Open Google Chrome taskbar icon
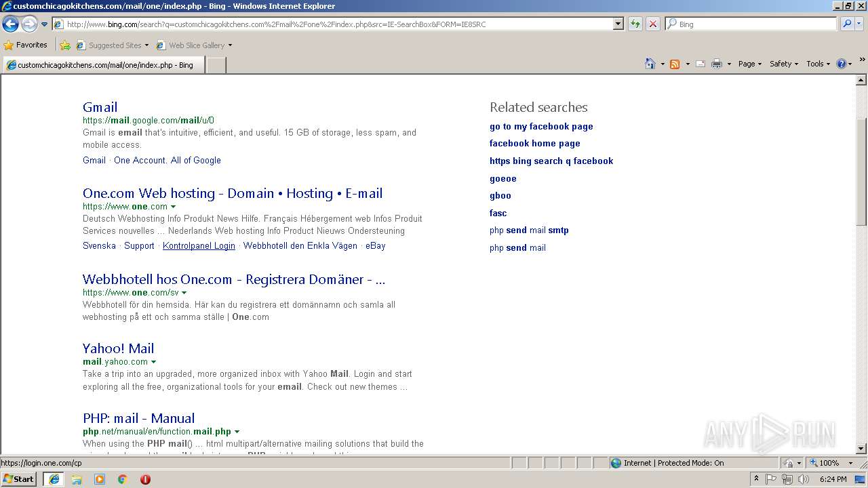This screenshot has width=868, height=488. 123,479
